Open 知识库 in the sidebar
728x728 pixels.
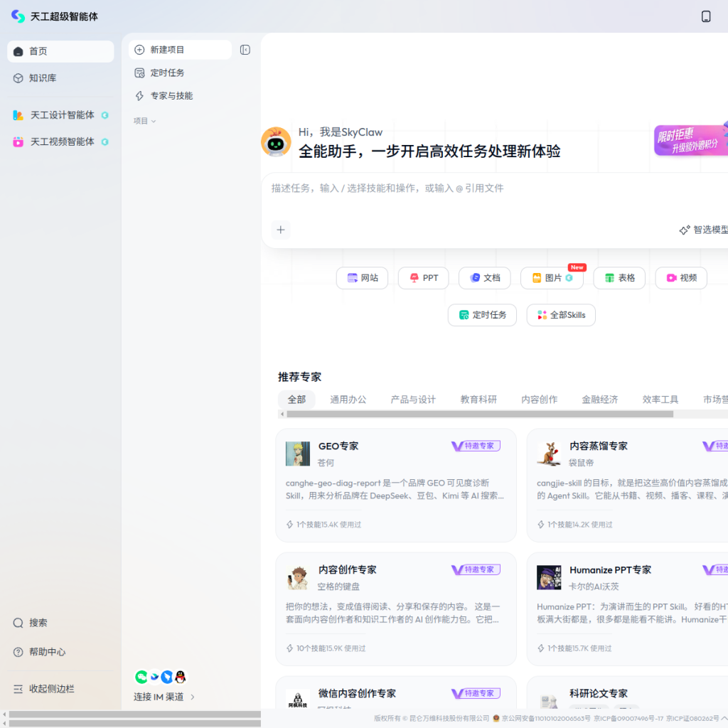click(60, 78)
